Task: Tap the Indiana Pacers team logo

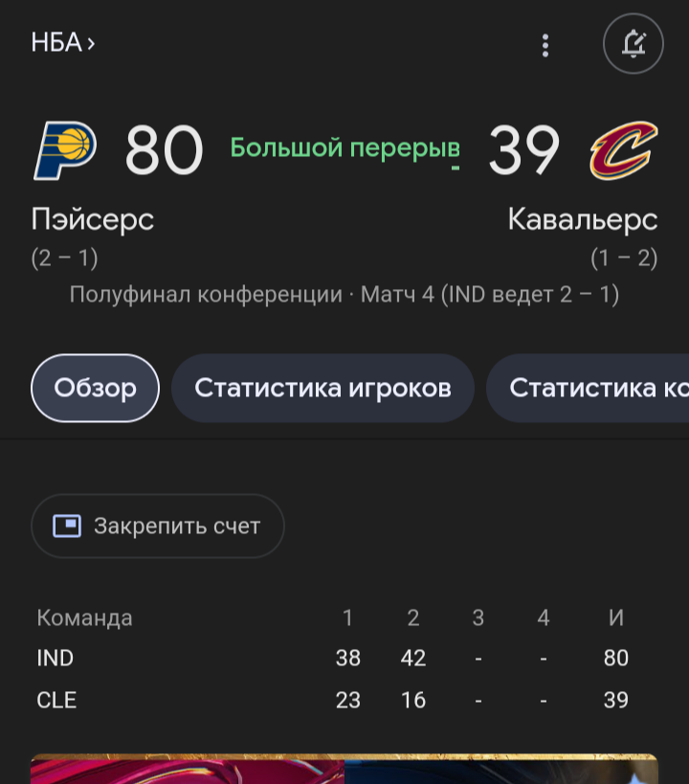Action: tap(65, 149)
